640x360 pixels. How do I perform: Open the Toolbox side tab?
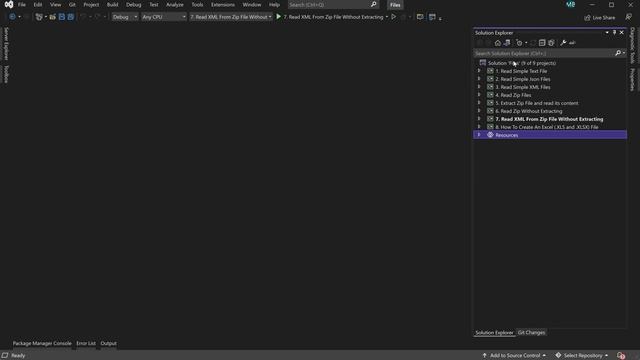6,74
